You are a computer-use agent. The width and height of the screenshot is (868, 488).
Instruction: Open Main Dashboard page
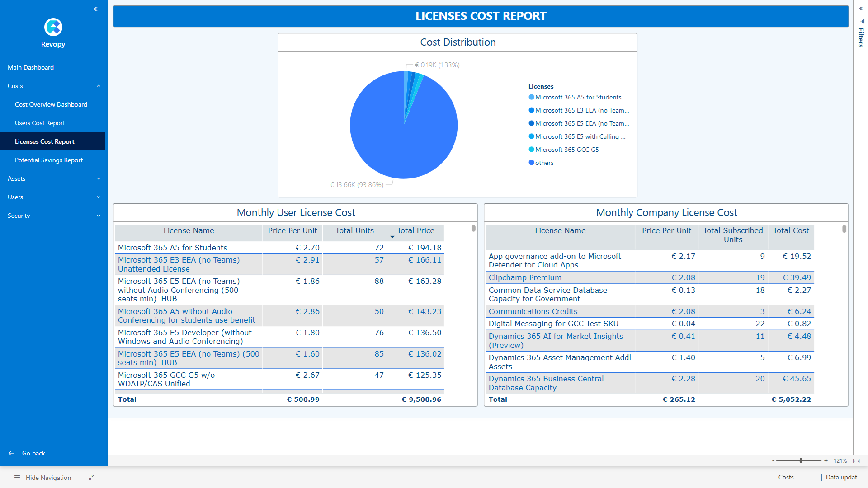pyautogui.click(x=31, y=67)
